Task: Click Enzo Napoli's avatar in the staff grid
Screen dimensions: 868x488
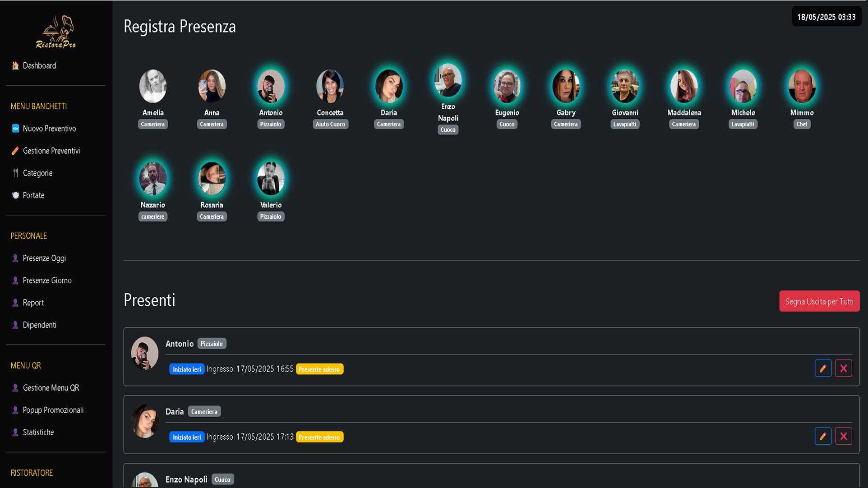Action: coord(448,80)
